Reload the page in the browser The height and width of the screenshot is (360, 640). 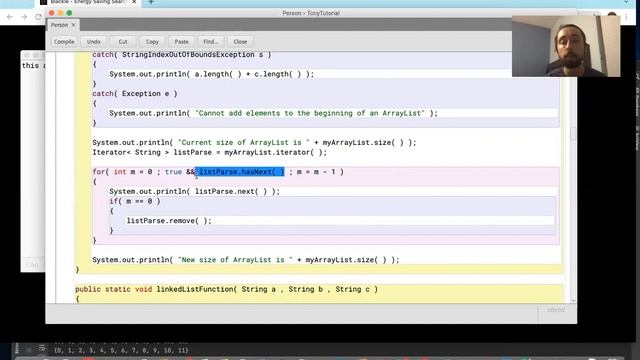[x=38, y=17]
